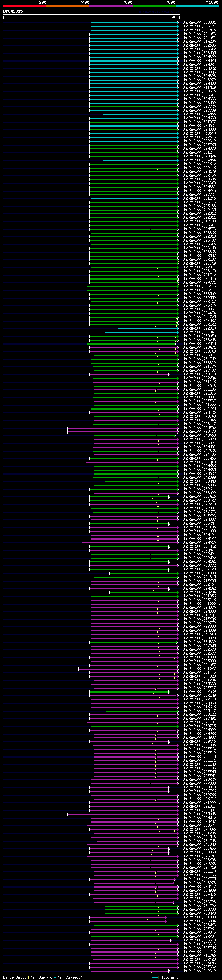This screenshot has width=222, height=980.
Task: Open hit UniRef100_A0ZNJ5
Action: pyautogui.click(x=199, y=30)
